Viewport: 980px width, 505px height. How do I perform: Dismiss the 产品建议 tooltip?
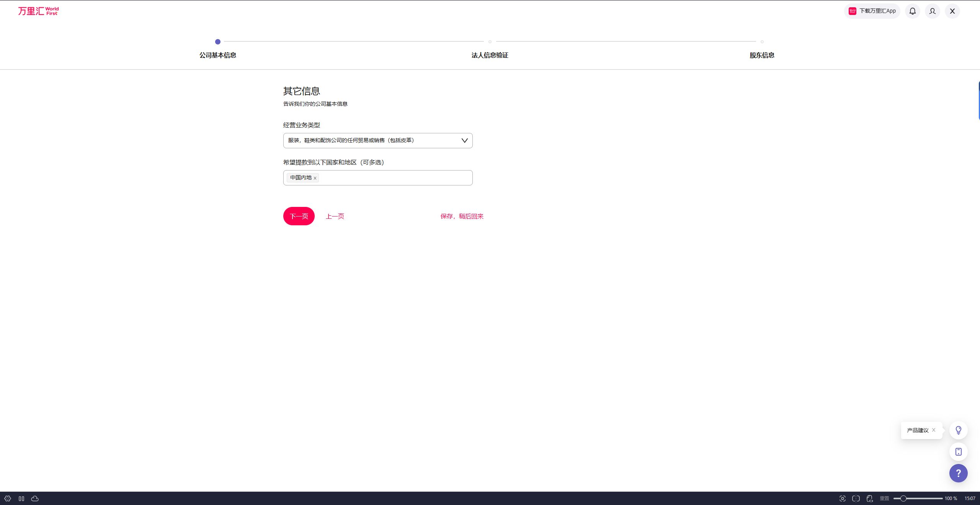coord(934,430)
